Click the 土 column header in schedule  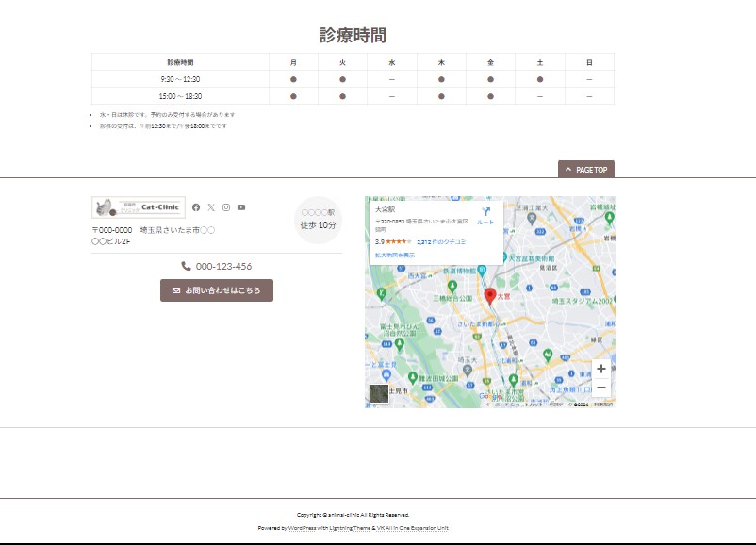(x=540, y=62)
